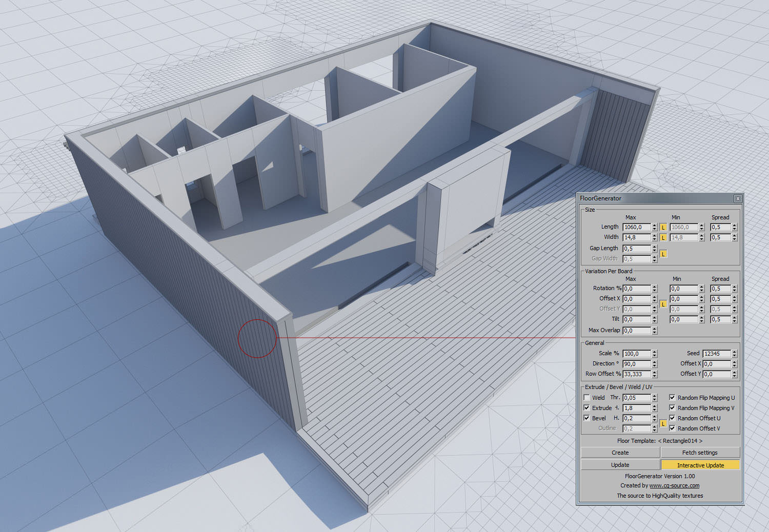This screenshot has width=769, height=532.
Task: Click General section Offset X field
Action: [717, 364]
